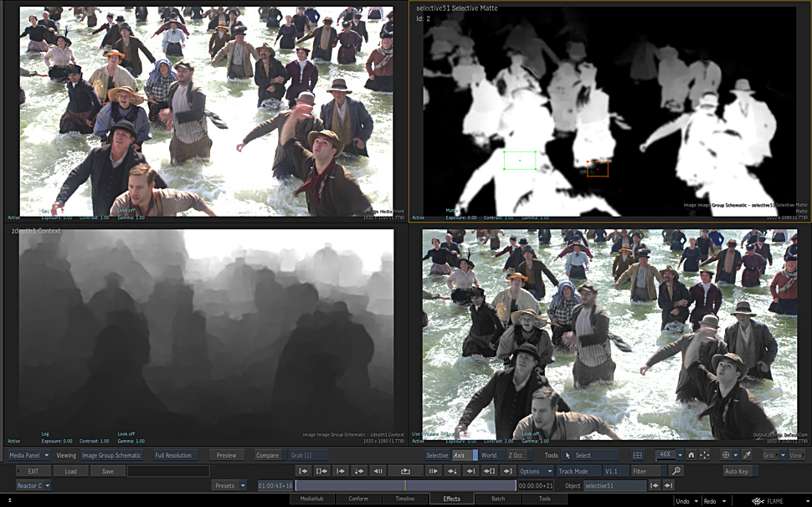Click the home view icon
Screen dimensions: 812x507
pyautogui.click(x=691, y=455)
